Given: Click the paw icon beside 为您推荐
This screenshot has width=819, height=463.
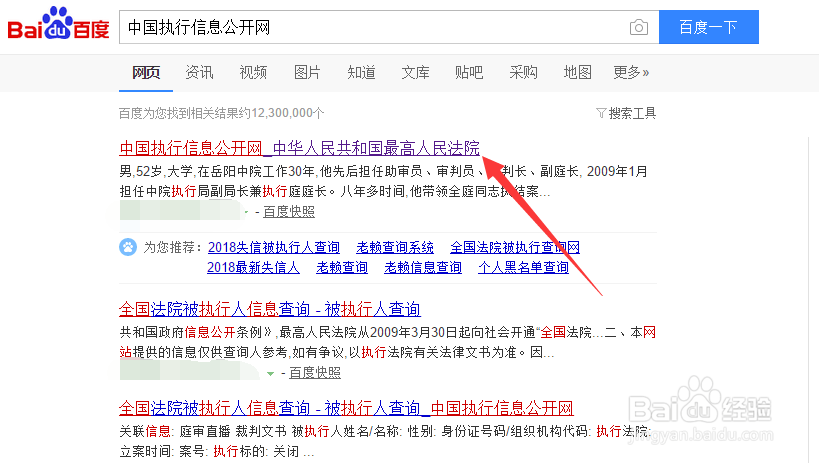Looking at the screenshot, I should point(128,247).
